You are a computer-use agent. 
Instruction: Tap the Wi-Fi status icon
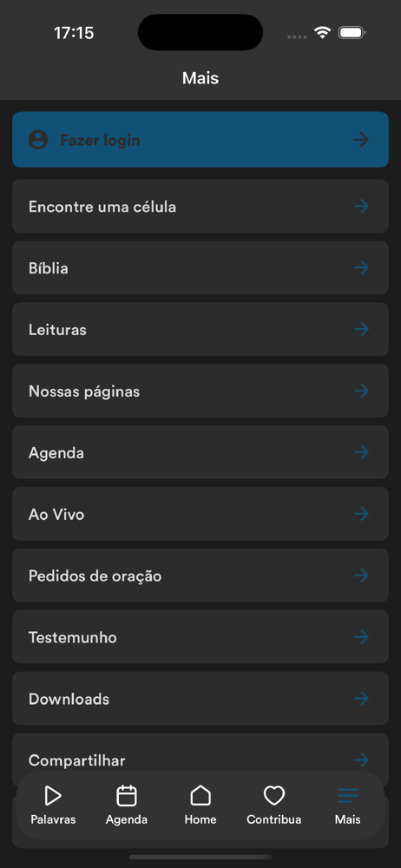(x=322, y=33)
